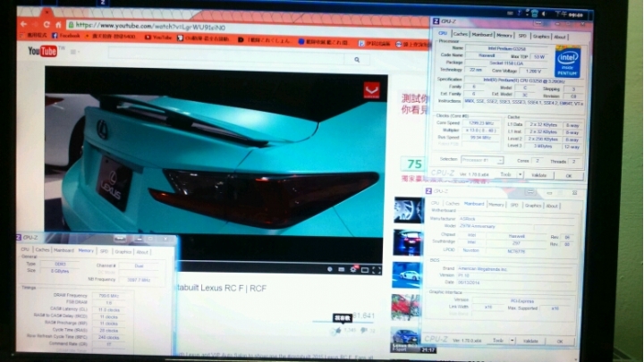Select Graphics tab in mainboard CPU-Z window
The image size is (644, 362).
(x=533, y=206)
